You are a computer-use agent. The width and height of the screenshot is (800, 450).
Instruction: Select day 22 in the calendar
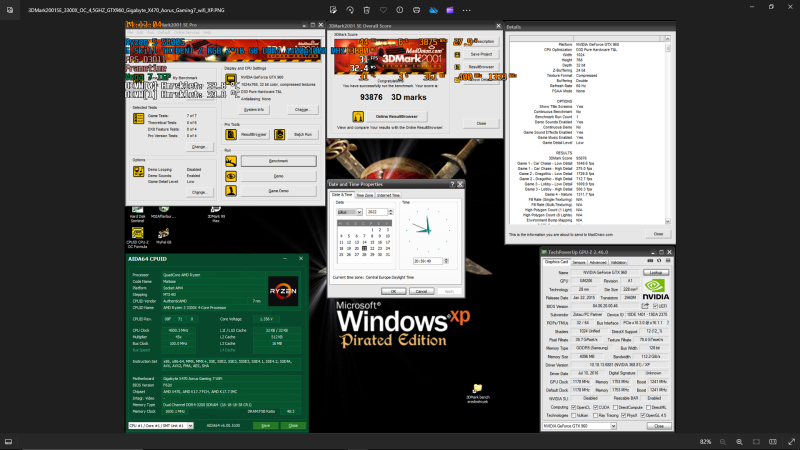pos(372,248)
